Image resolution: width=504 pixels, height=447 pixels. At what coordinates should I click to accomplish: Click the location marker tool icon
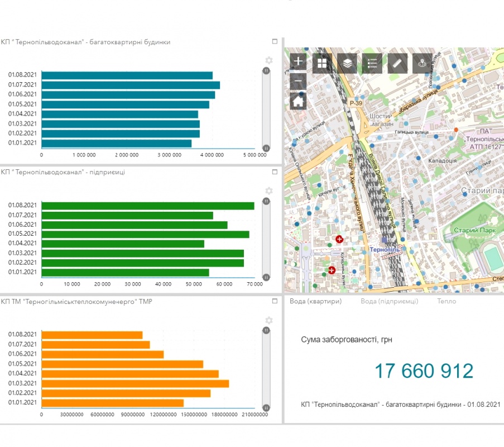point(423,64)
